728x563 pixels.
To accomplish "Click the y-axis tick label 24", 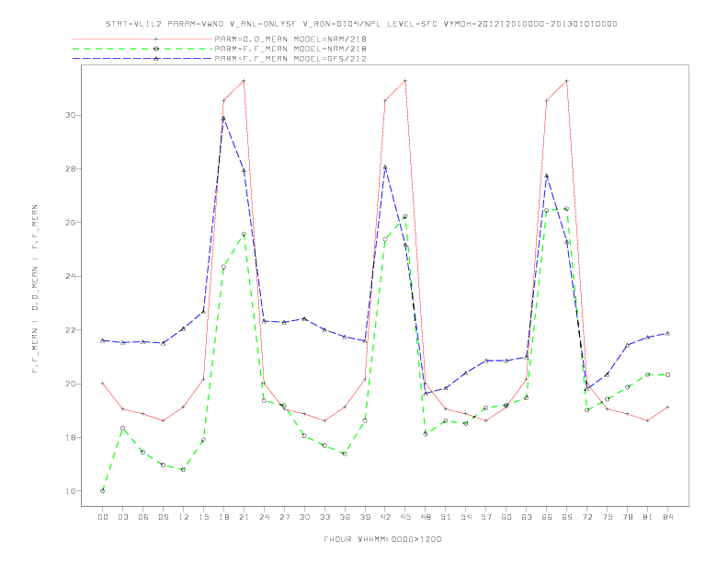I will click(71, 276).
